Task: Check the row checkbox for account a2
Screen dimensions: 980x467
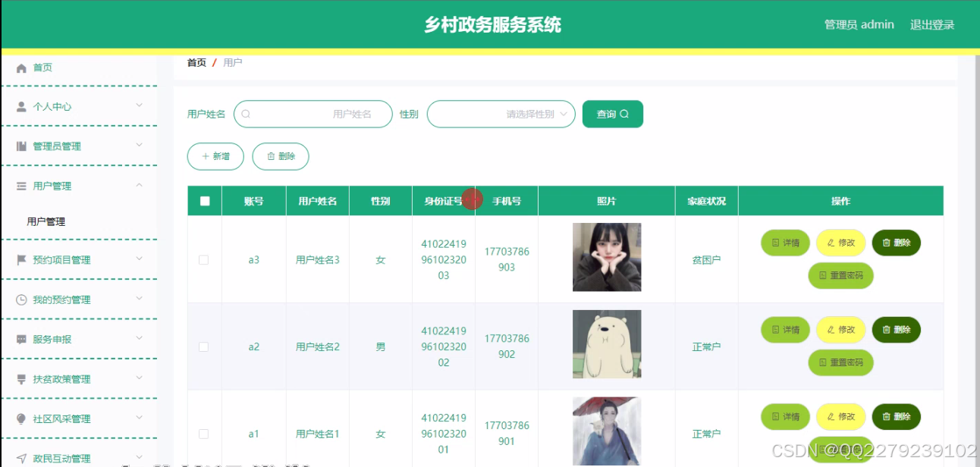Action: (x=203, y=346)
